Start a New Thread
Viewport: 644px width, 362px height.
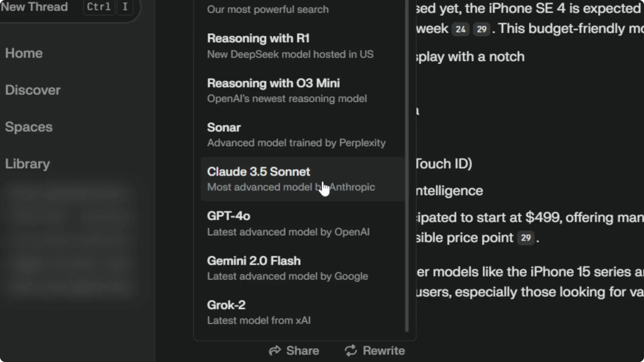(x=35, y=7)
